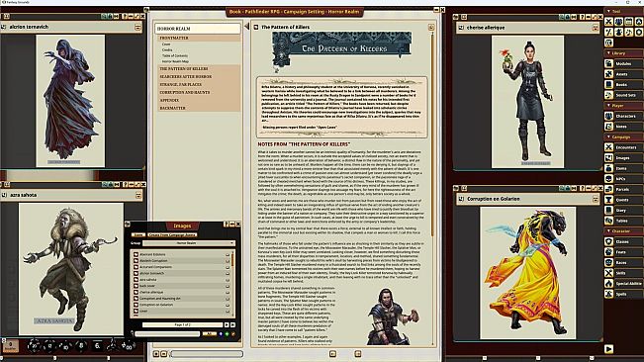Expand STRANGE, FAR PLACES chapter

click(199, 84)
